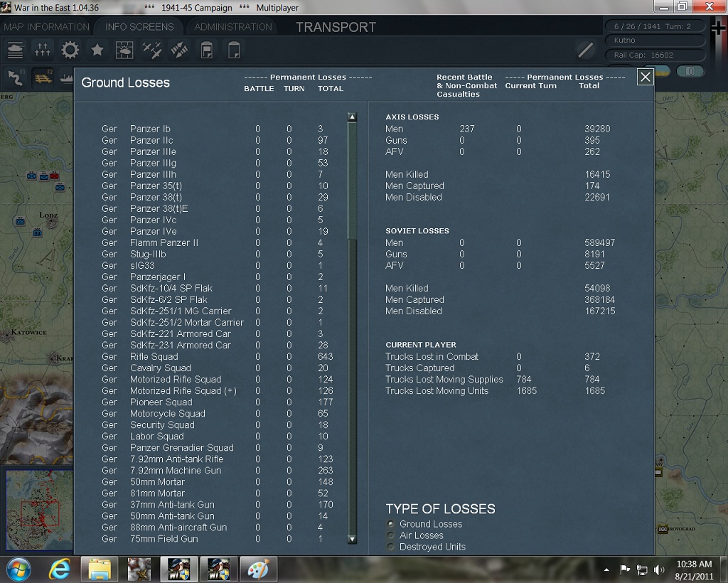The image size is (728, 583).
Task: Open the blank clipboard report icon
Action: (x=234, y=50)
